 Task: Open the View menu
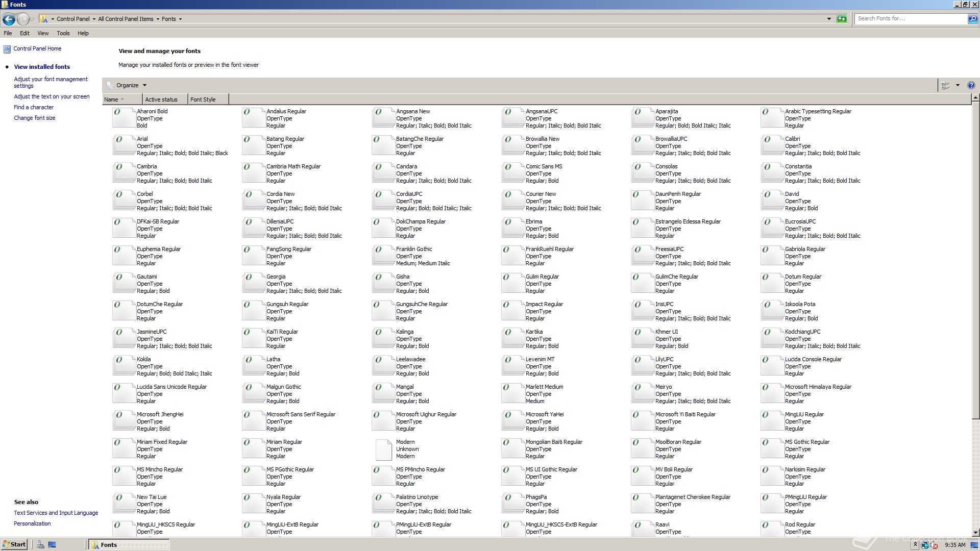tap(43, 33)
